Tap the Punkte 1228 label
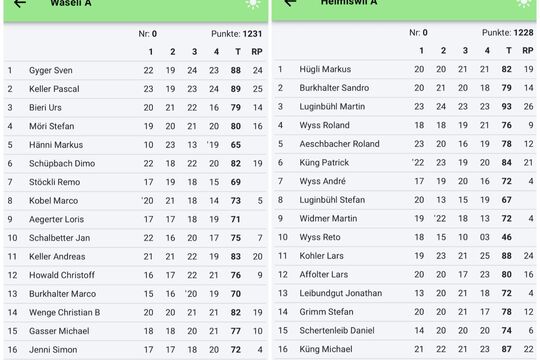The image size is (540, 360). point(508,33)
